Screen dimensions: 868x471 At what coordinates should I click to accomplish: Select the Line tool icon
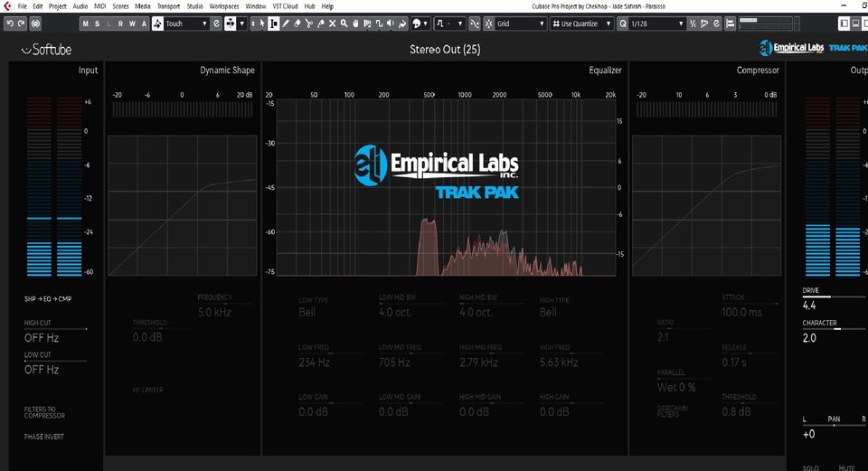coord(379,24)
